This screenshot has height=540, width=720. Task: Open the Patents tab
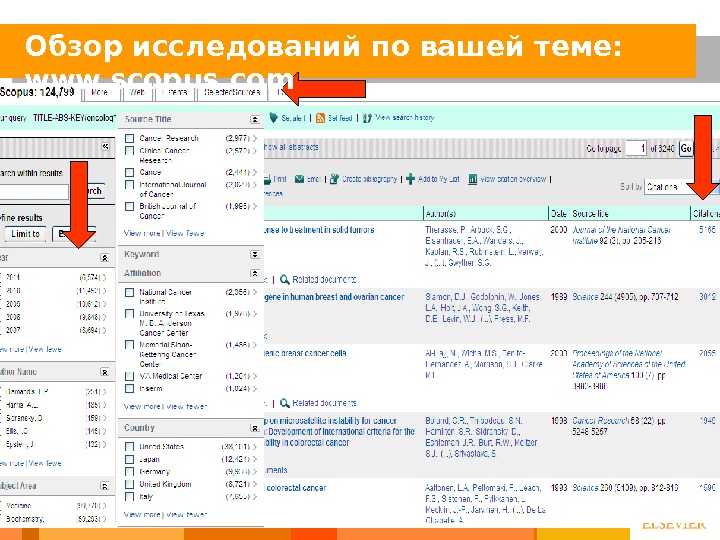point(175,92)
